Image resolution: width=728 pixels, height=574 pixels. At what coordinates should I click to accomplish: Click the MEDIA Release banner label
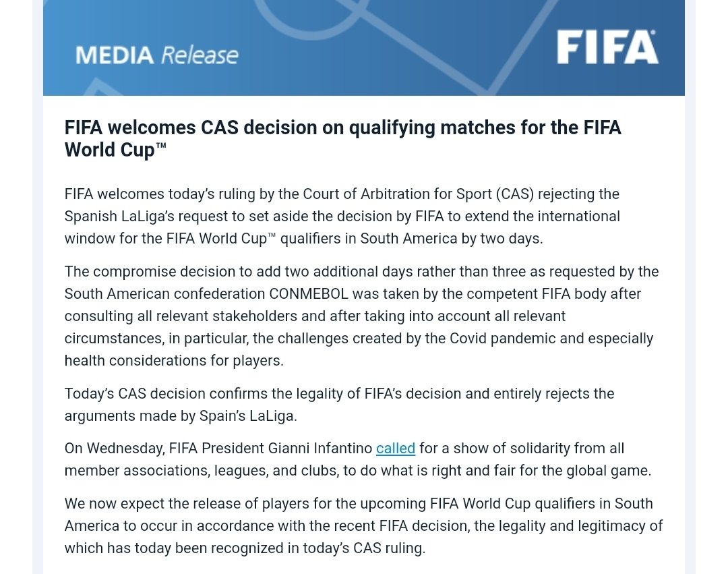(x=157, y=55)
